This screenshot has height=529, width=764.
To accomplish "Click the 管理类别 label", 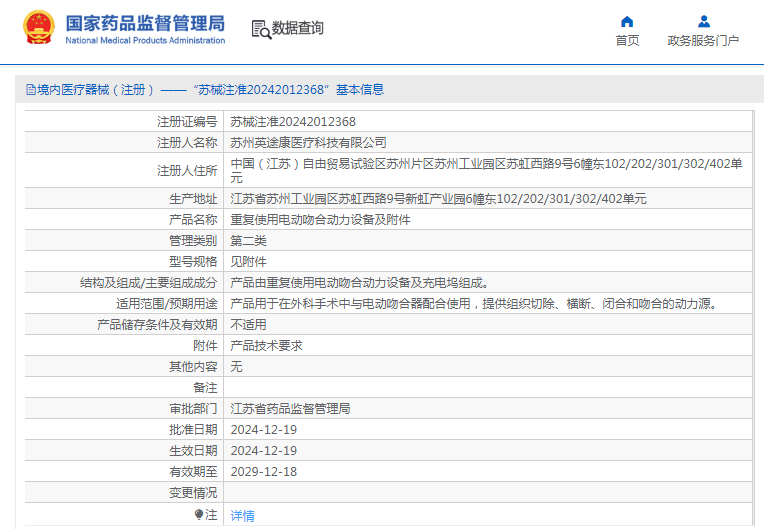I will (x=193, y=240).
